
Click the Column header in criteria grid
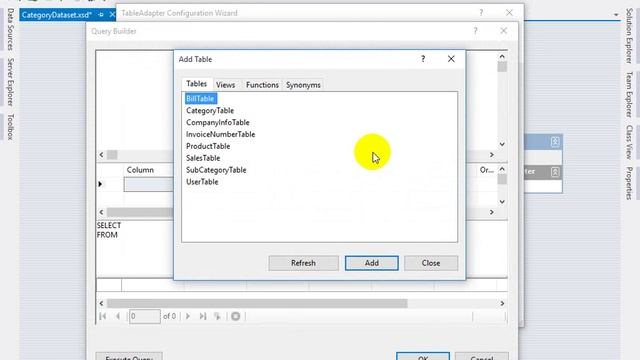140,170
